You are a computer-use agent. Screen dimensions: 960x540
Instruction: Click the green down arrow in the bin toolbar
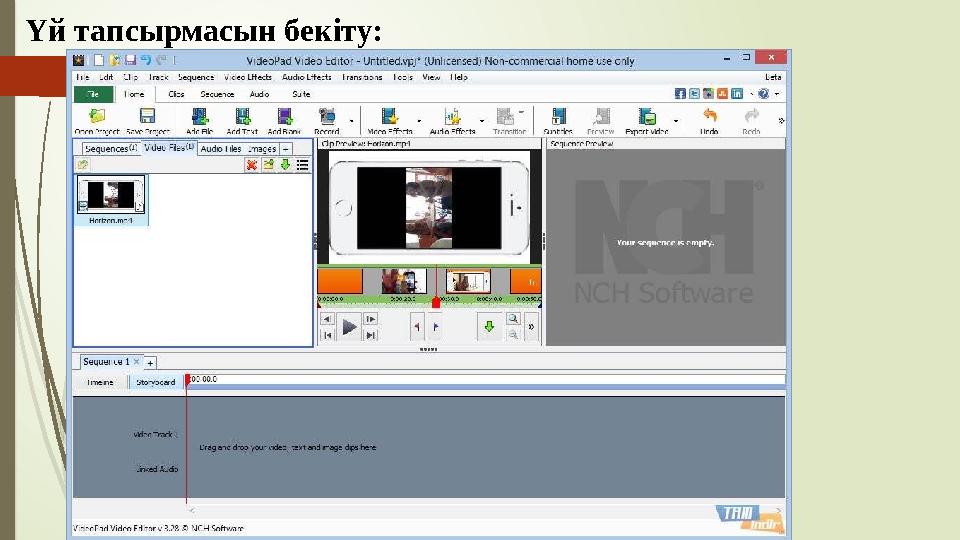click(x=285, y=165)
